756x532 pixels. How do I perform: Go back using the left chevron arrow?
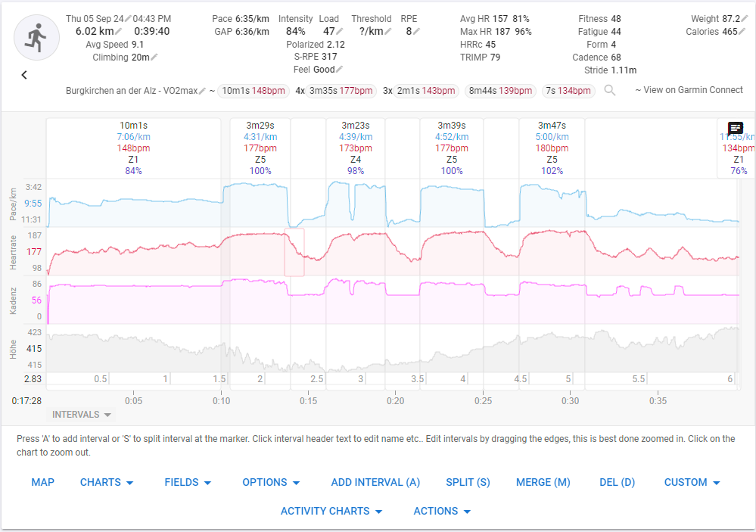pos(24,75)
